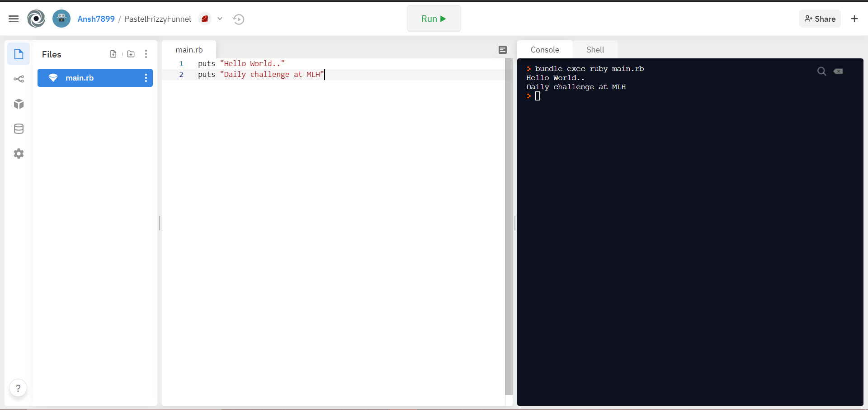Click line 1 Hello World code
868x410 pixels.
pyautogui.click(x=241, y=64)
